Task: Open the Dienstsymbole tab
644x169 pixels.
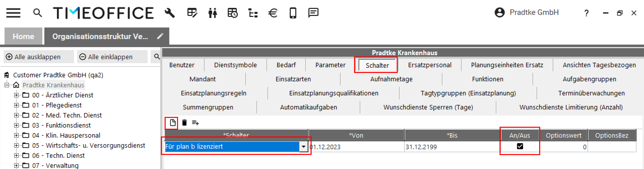Action: (235, 65)
